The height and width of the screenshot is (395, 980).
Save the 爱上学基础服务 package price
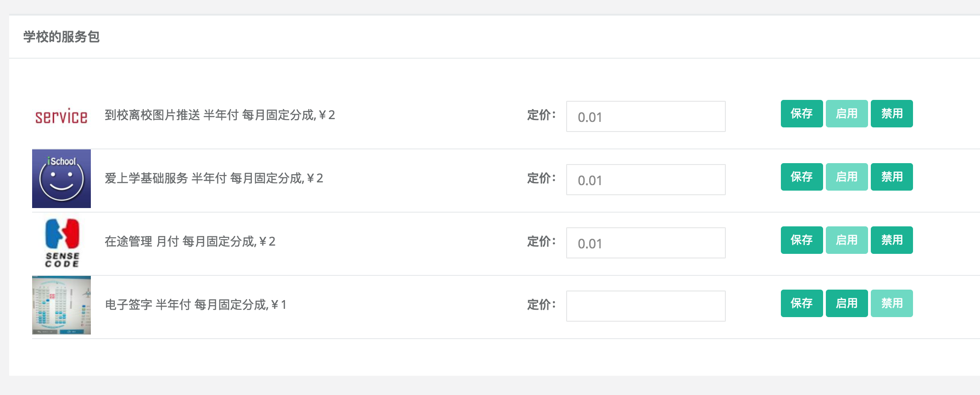(802, 177)
